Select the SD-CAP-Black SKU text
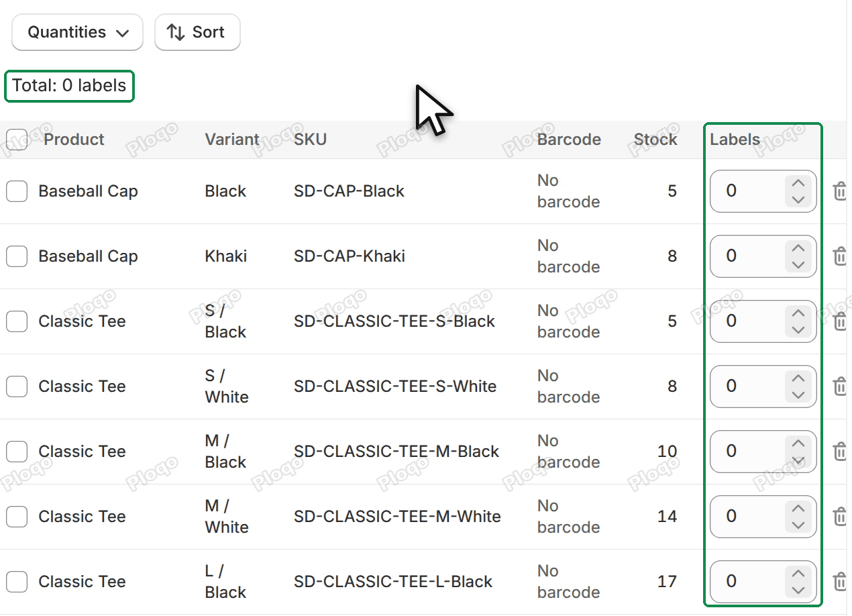 click(349, 191)
